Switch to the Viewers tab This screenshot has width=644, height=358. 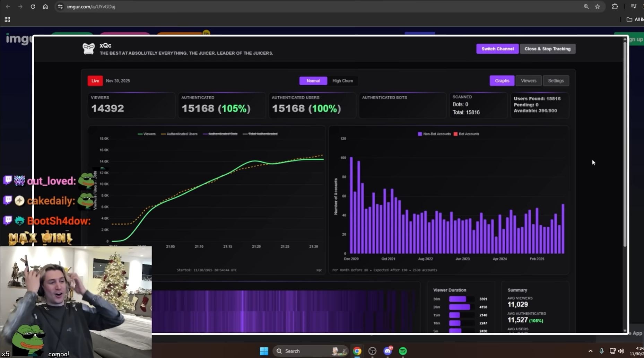click(x=528, y=81)
